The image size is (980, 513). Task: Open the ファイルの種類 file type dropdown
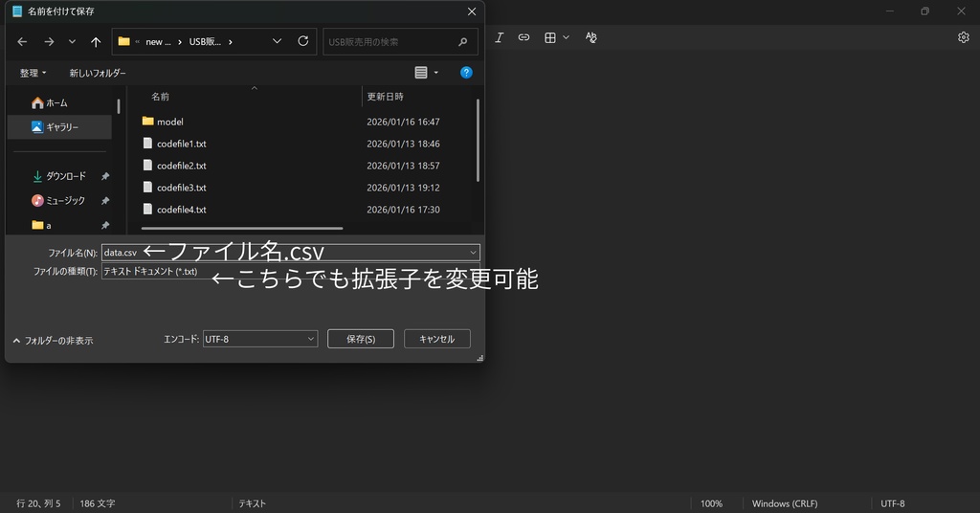pyautogui.click(x=290, y=271)
